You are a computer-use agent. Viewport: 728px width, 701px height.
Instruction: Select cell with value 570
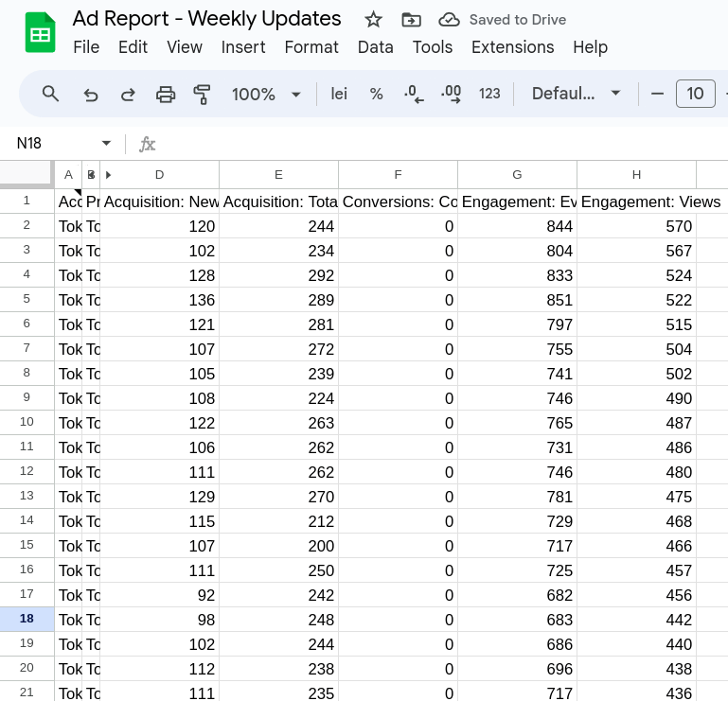(x=636, y=226)
